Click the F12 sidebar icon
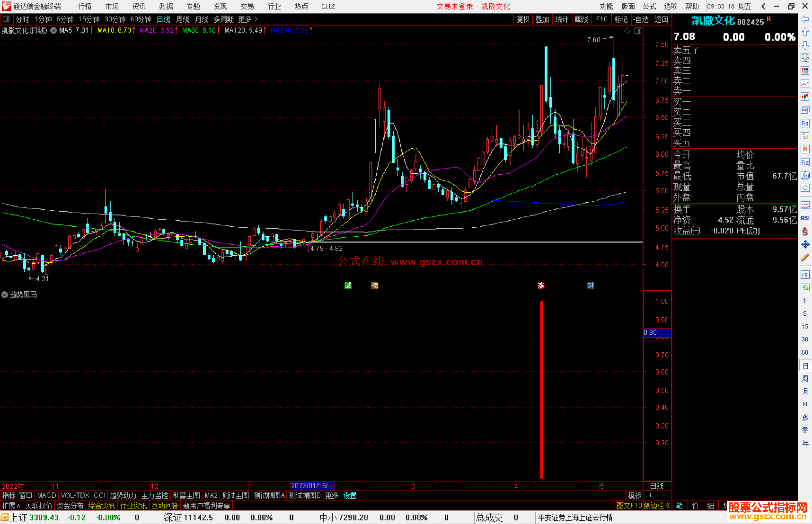Viewport: 812px width, 524px height. coord(805,162)
